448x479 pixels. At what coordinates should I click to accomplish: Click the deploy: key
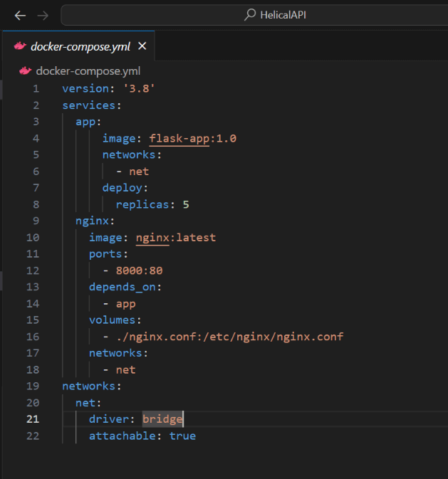pos(125,188)
